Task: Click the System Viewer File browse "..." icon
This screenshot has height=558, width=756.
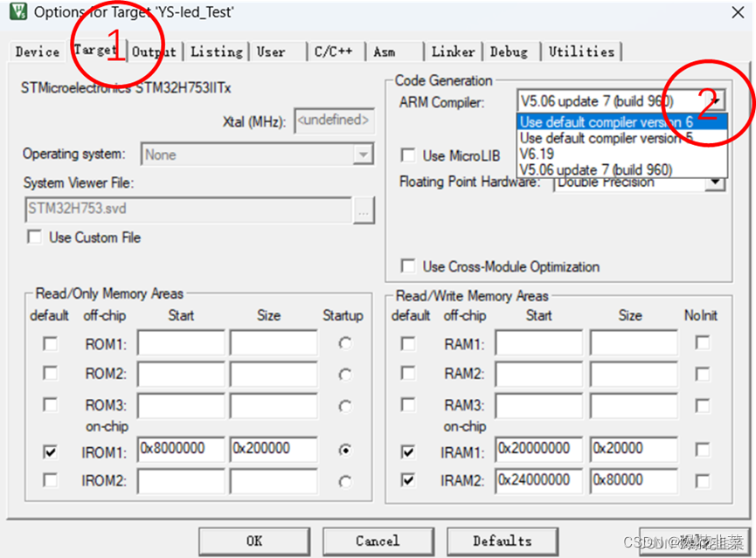Action: click(x=364, y=210)
